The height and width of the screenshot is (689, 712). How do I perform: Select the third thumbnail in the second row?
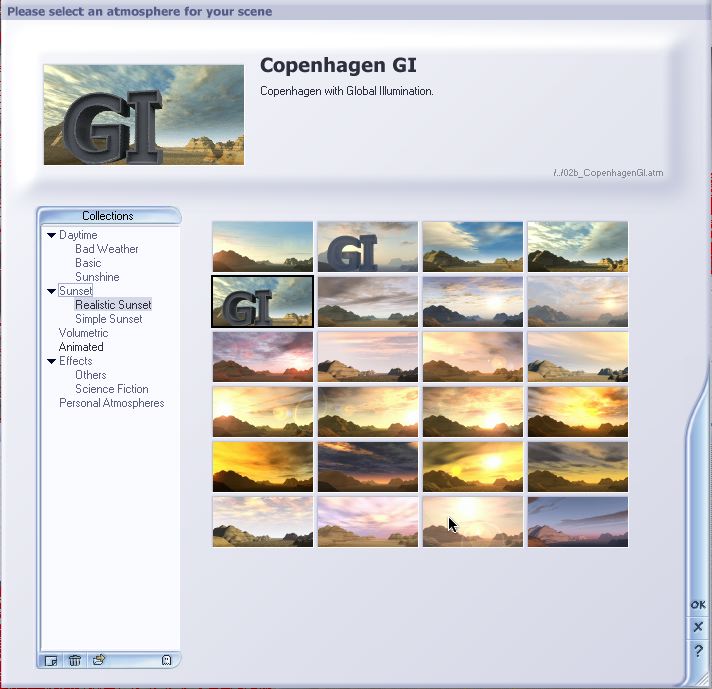(473, 302)
